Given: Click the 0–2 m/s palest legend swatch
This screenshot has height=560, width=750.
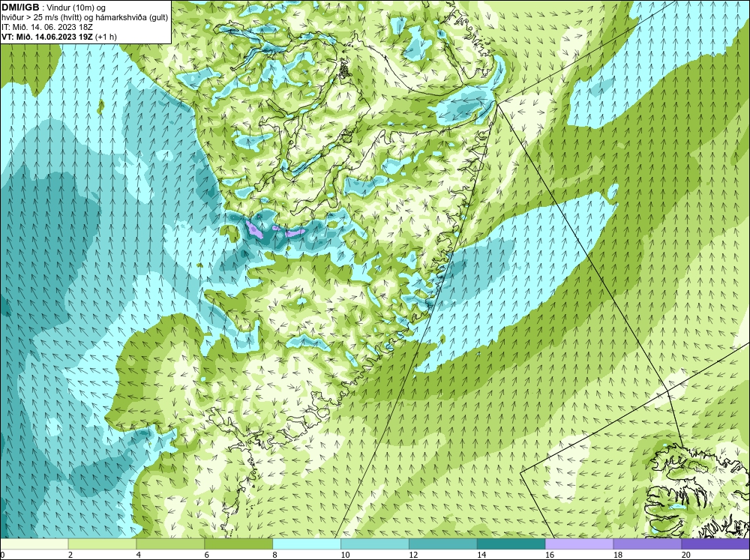Looking at the screenshot, I should pyautogui.click(x=34, y=544).
